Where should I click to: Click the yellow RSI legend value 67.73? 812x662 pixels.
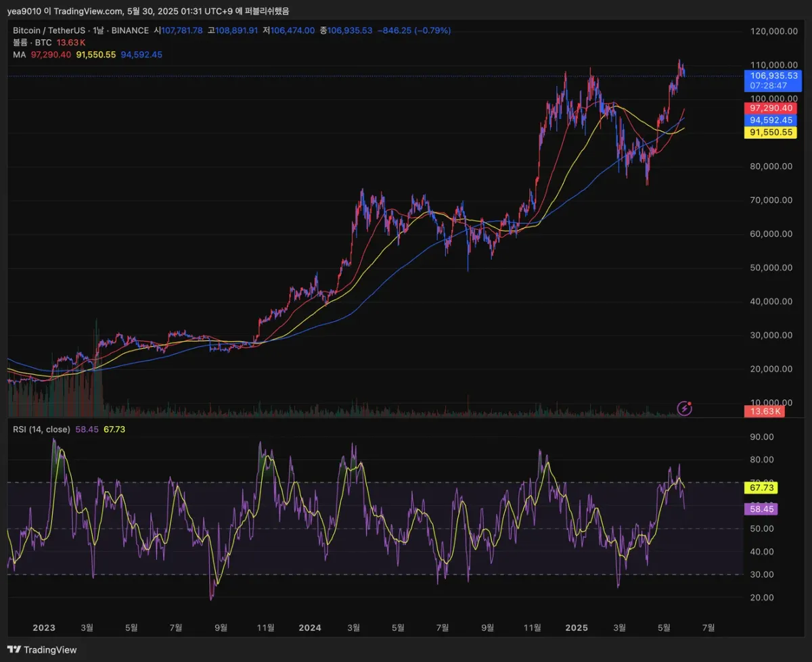click(x=115, y=429)
